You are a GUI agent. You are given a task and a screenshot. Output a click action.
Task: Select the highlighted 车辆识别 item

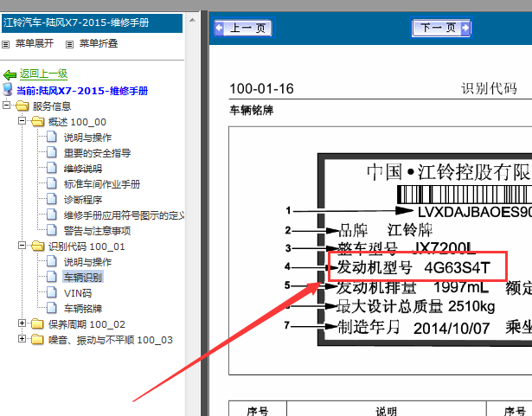83,278
